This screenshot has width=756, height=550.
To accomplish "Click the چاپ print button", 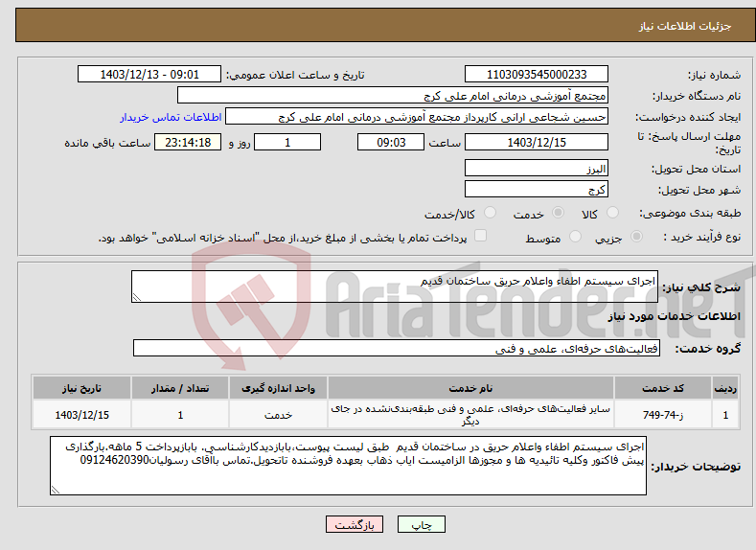I will (x=422, y=524).
